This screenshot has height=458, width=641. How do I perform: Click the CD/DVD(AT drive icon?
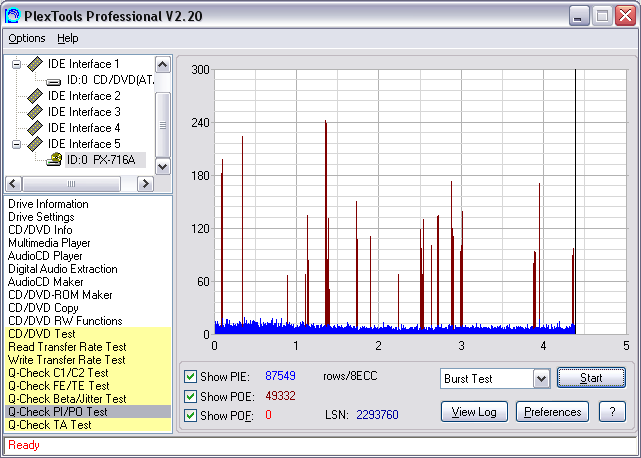54,81
